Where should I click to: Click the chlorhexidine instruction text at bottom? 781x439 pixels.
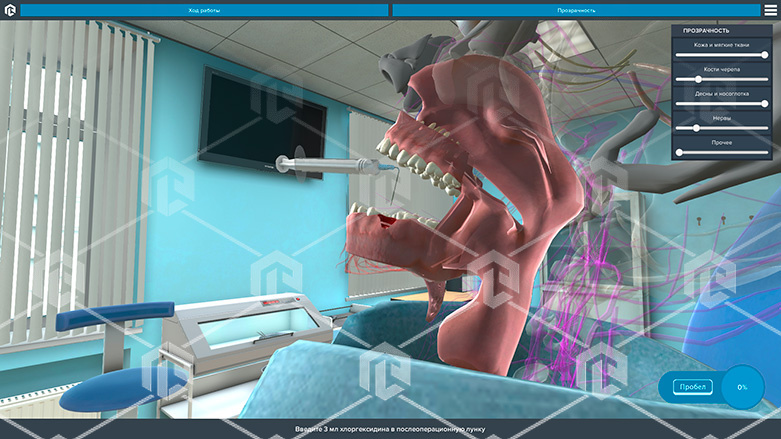coord(390,429)
